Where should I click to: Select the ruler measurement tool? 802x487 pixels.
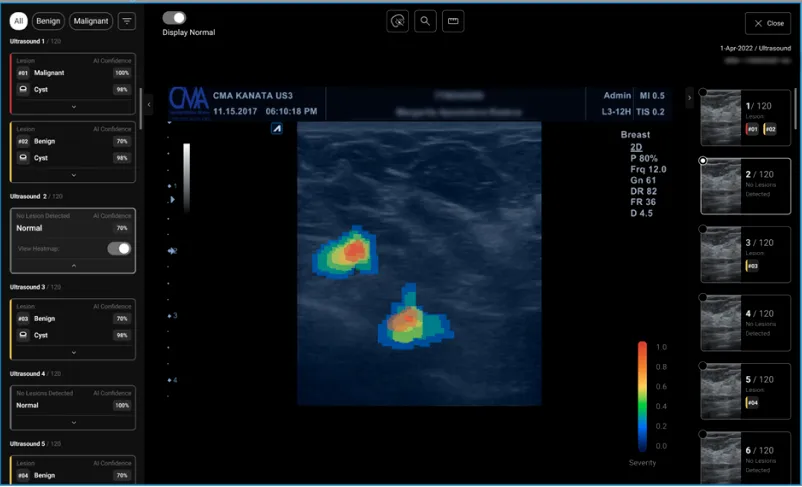[453, 21]
